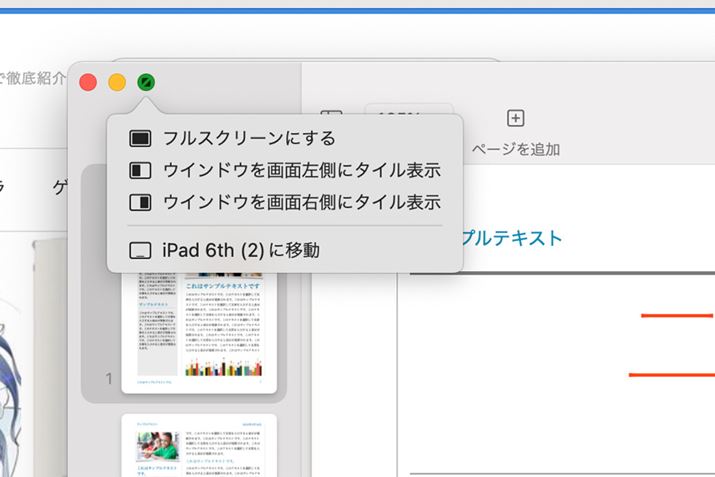The width and height of the screenshot is (715, 477).
Task: Choose フルスクリーンにする from the popup menu
Action: pos(248,138)
